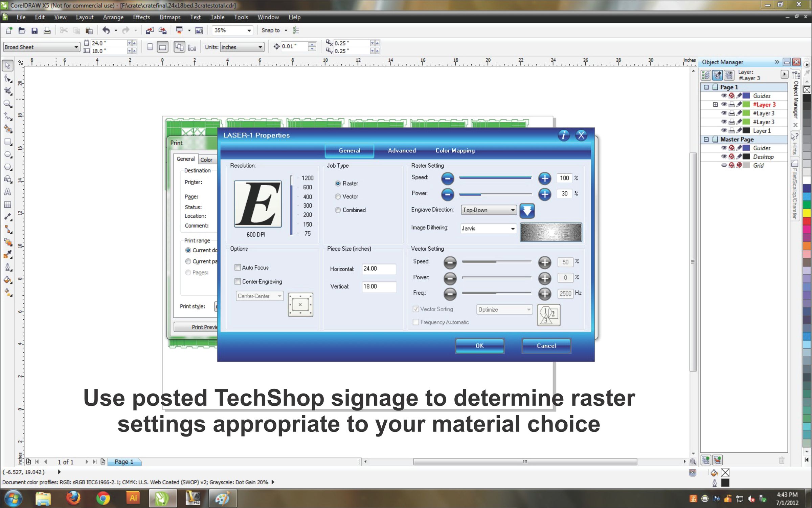Switch to the Advanced tab
Viewport: 812px width, 508px height.
402,151
